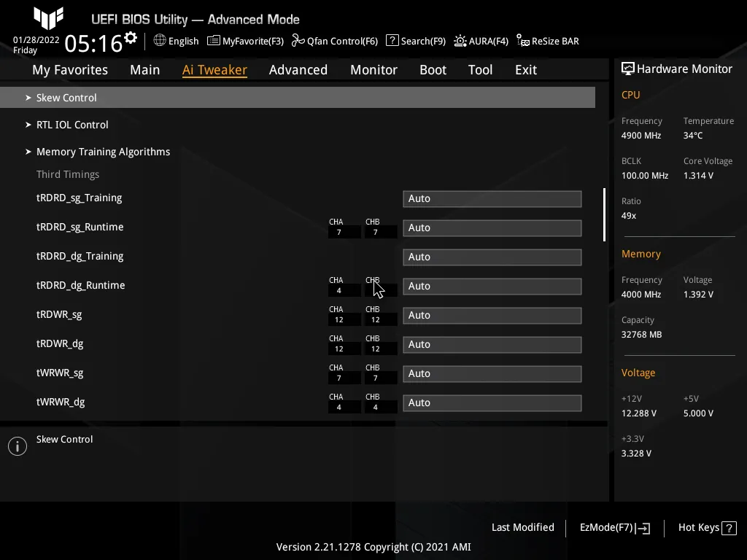This screenshot has width=747, height=560.
Task: Go to the Advanced tab
Action: click(298, 70)
